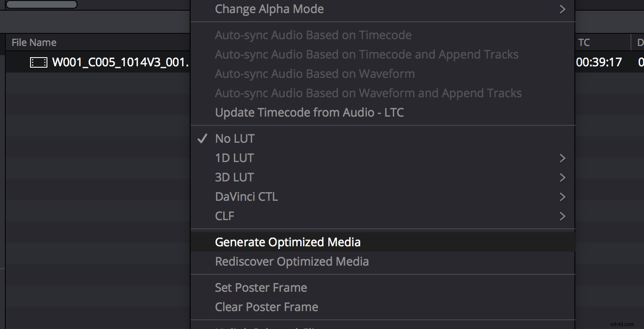Screen dimensions: 644x329
Task: Click the TC column header
Action: point(583,42)
